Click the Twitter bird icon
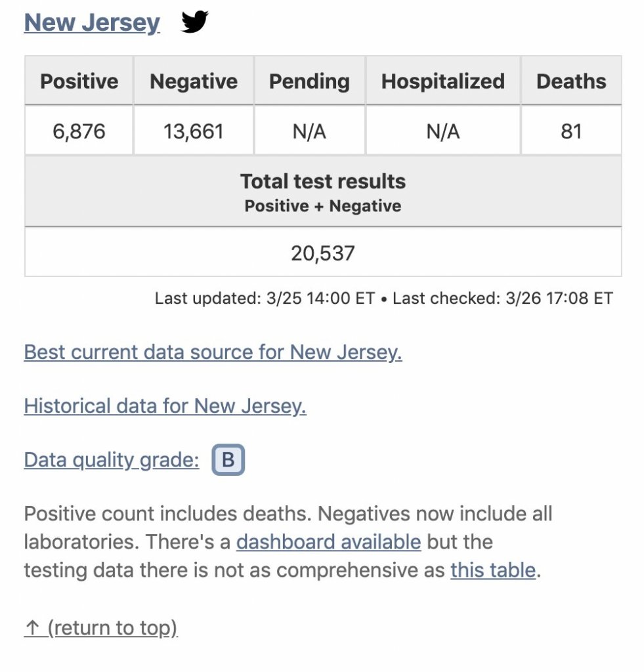 click(x=194, y=23)
